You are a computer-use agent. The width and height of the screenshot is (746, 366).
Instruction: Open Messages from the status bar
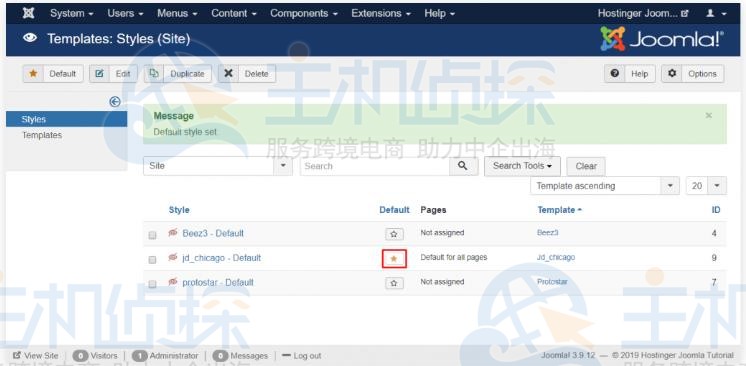(240, 356)
